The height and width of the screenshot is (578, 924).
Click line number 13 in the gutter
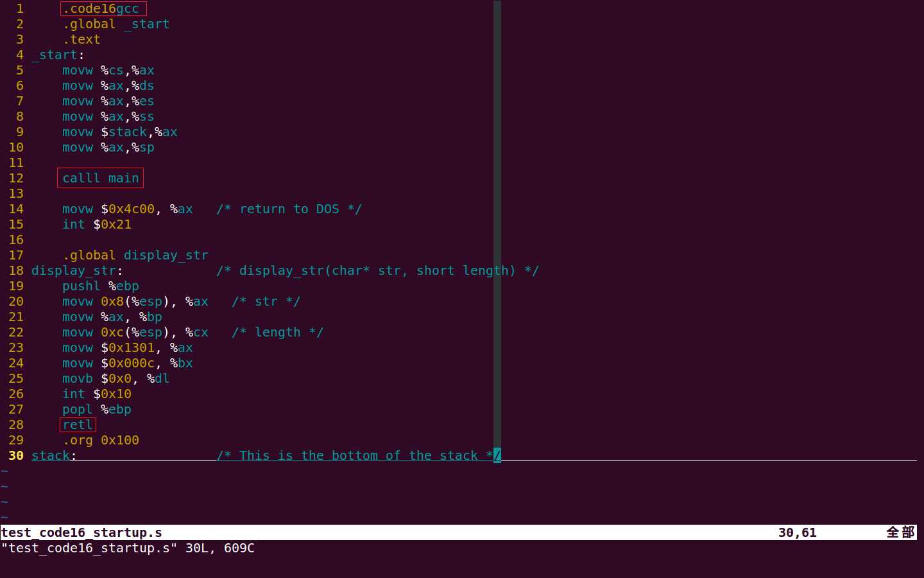(x=16, y=193)
